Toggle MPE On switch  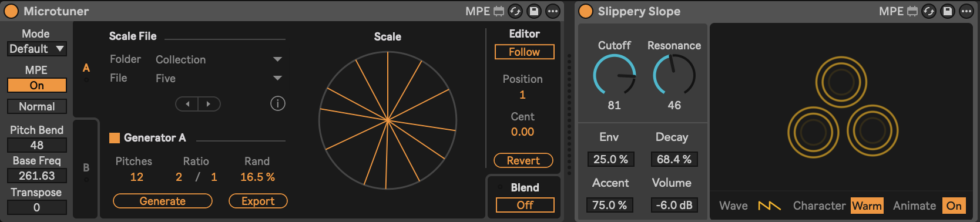pos(37,85)
